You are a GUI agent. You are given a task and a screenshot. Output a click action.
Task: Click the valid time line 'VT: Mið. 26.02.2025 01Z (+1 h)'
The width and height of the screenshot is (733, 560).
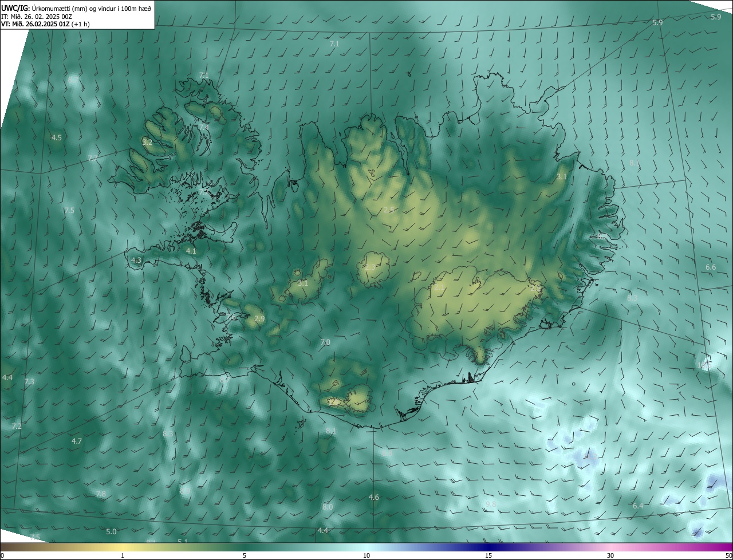click(x=45, y=24)
